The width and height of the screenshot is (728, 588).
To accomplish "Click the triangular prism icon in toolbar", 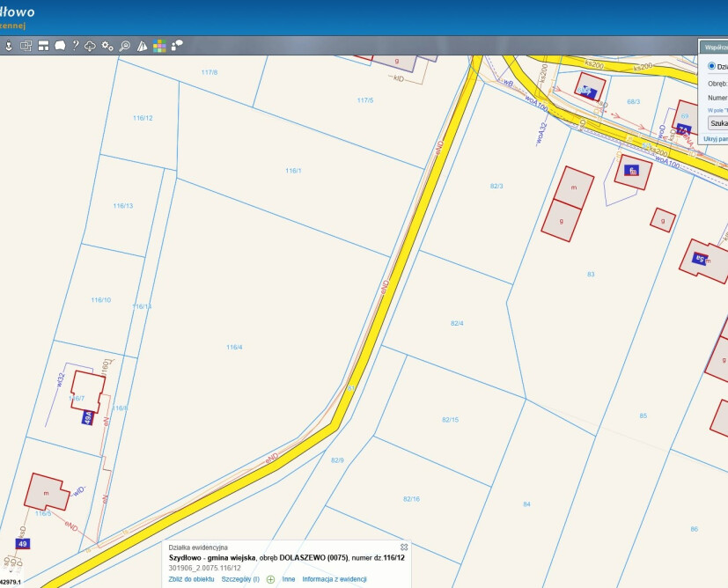I will point(142,46).
